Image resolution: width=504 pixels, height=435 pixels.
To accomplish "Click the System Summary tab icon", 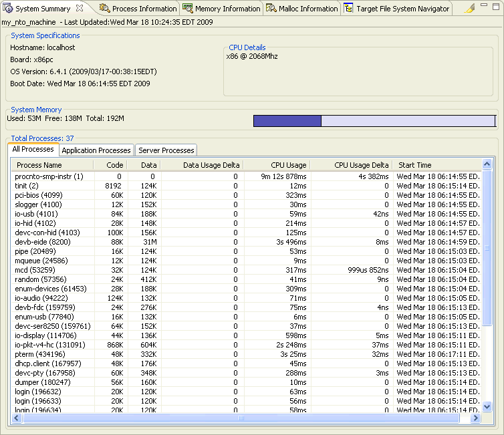I will click(x=8, y=9).
